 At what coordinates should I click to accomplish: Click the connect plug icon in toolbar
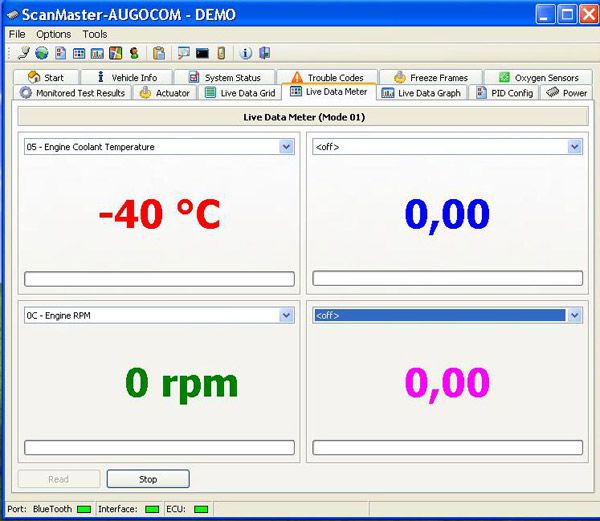(x=23, y=53)
